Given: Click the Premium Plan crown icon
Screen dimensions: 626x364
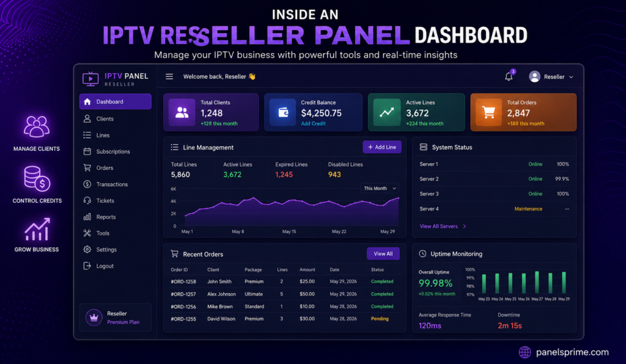Looking at the screenshot, I should [94, 318].
